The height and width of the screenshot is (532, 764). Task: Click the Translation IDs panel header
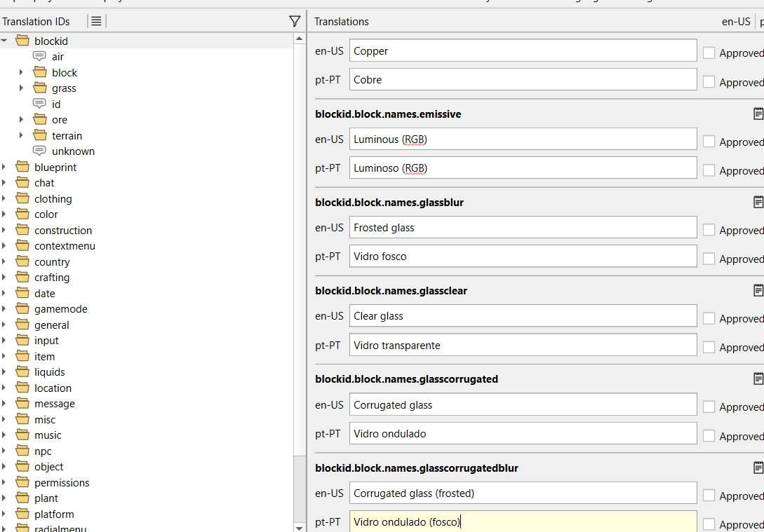tap(36, 22)
